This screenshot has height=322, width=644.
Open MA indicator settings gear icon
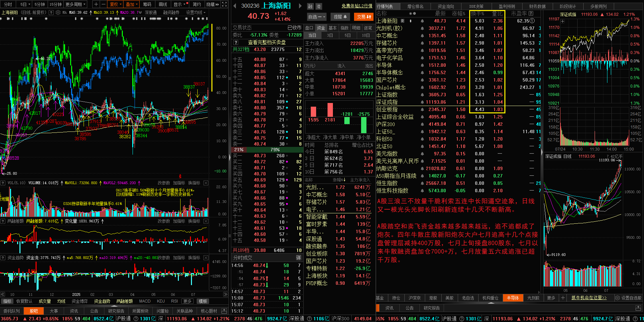[58, 12]
